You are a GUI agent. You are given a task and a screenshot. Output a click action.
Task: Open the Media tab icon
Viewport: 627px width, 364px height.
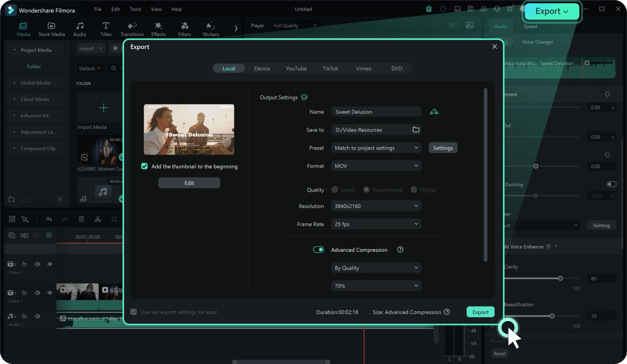(23, 26)
